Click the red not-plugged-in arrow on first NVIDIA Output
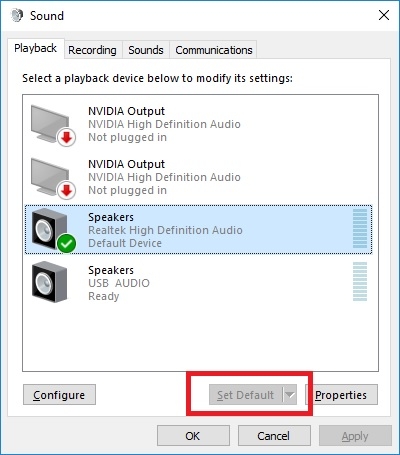Image resolution: width=400 pixels, height=455 pixels. (x=67, y=137)
